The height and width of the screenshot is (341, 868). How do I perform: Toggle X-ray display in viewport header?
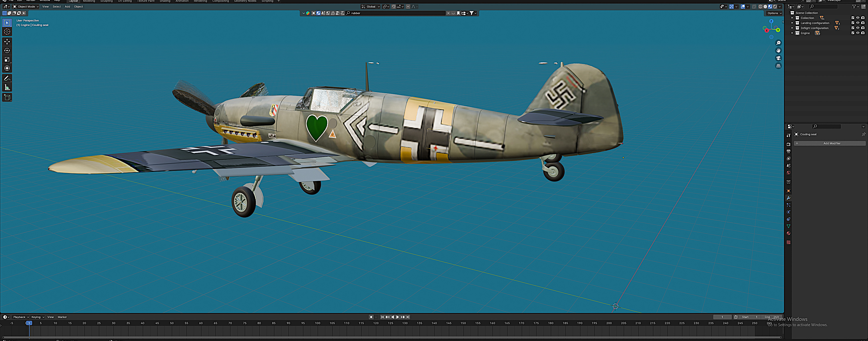[x=754, y=6]
